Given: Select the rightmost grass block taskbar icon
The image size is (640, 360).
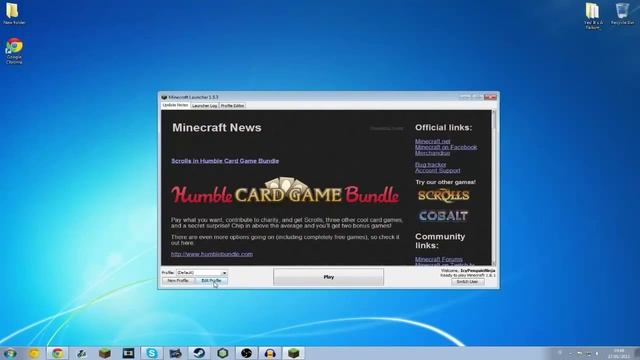Looking at the screenshot, I should point(293,353).
